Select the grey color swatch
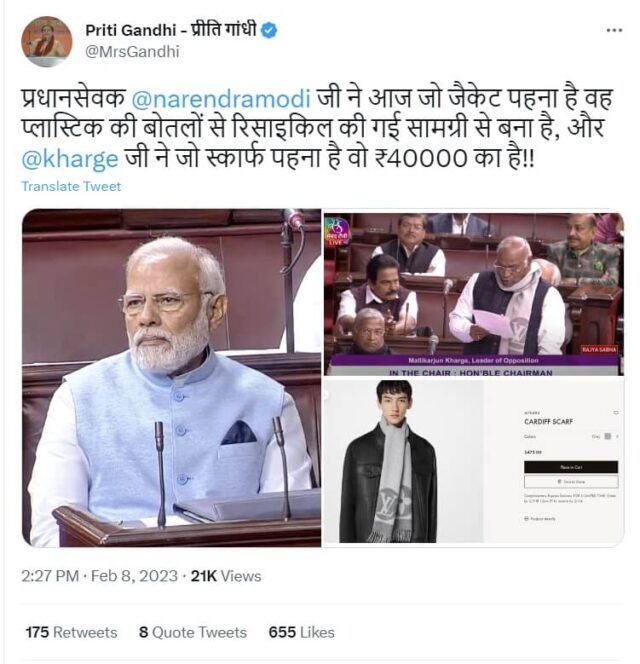Screen dimensions: 640x664 [608, 436]
